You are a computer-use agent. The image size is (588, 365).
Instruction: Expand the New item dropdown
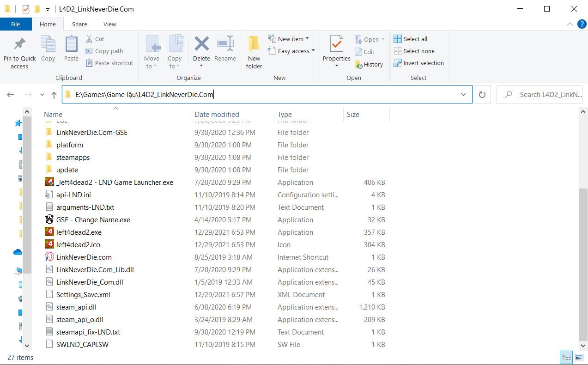click(x=293, y=39)
